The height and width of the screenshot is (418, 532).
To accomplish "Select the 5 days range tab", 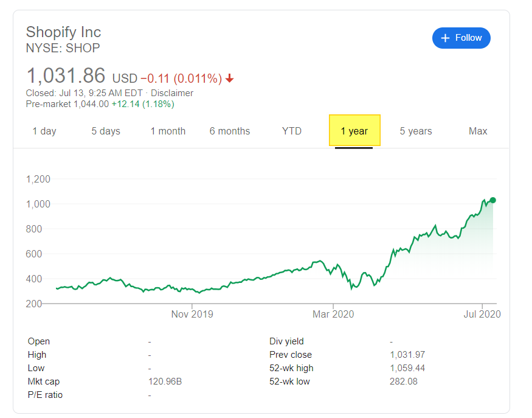I will [106, 131].
